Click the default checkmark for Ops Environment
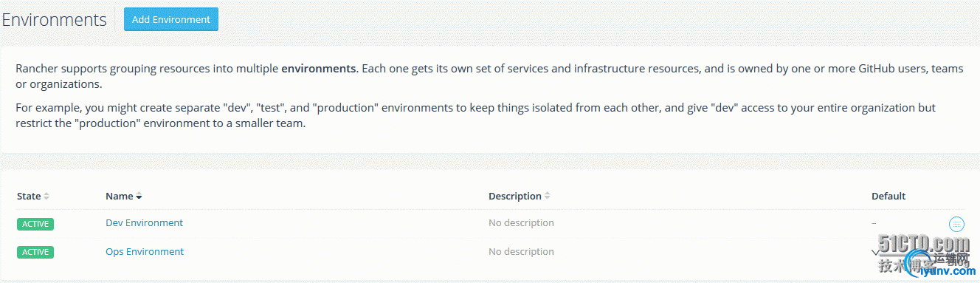Screen dimensions: 980x283 (x=876, y=252)
